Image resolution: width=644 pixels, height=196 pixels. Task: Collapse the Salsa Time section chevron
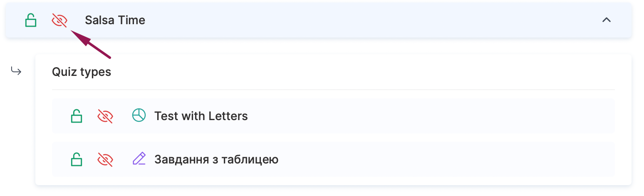607,20
